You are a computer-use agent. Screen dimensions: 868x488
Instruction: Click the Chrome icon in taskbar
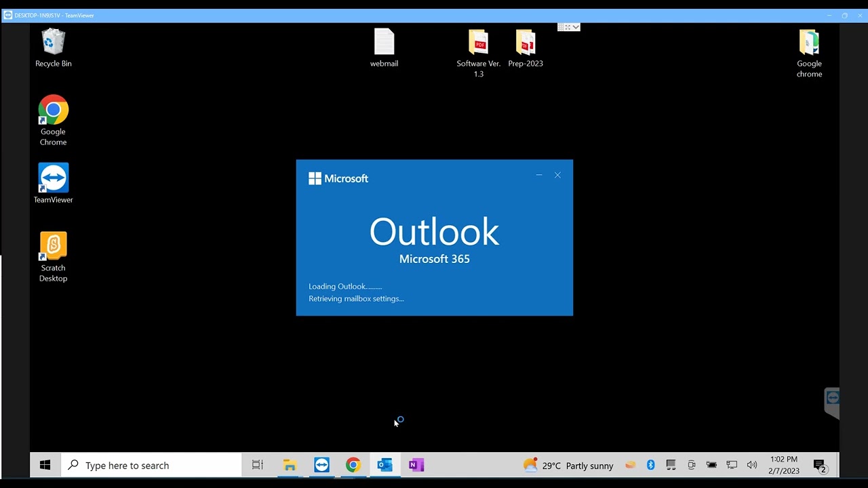tap(353, 465)
